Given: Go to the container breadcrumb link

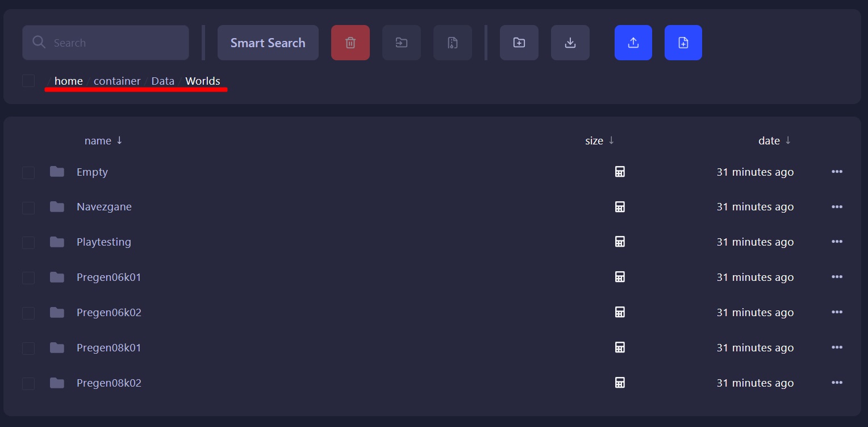Looking at the screenshot, I should [x=117, y=81].
